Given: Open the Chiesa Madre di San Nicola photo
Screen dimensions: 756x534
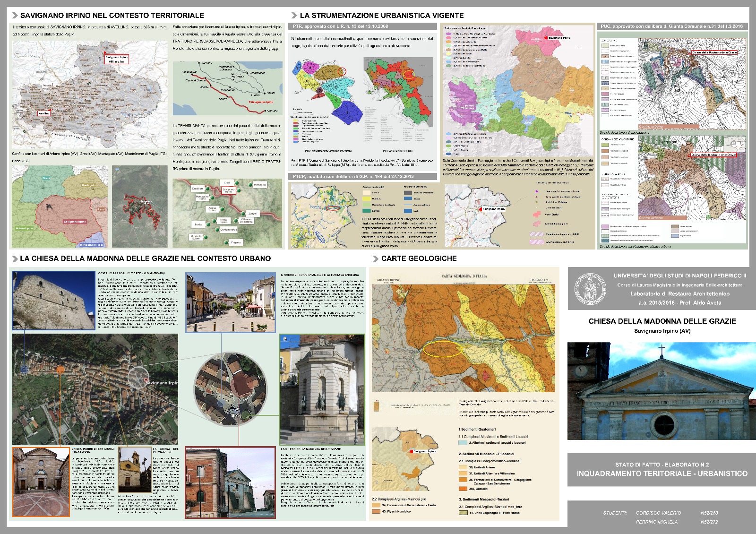Looking at the screenshot, I should tap(41, 482).
